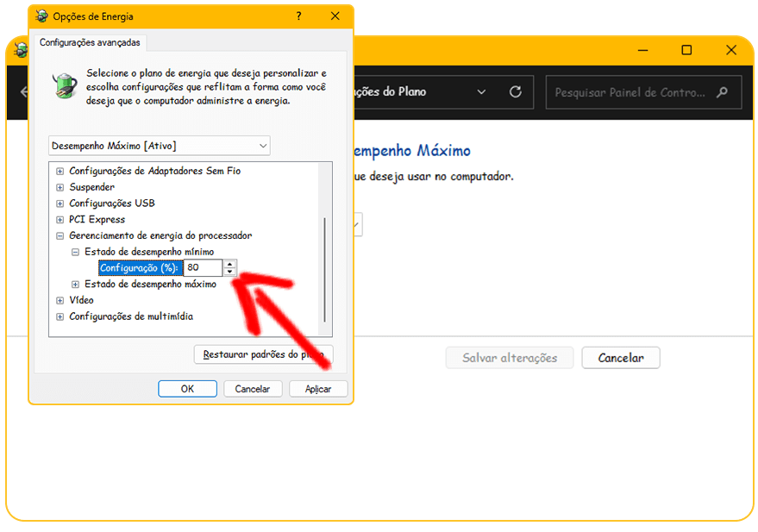Expand Estado de desempenho máximo node
This screenshot has width=758, height=532.
[76, 285]
